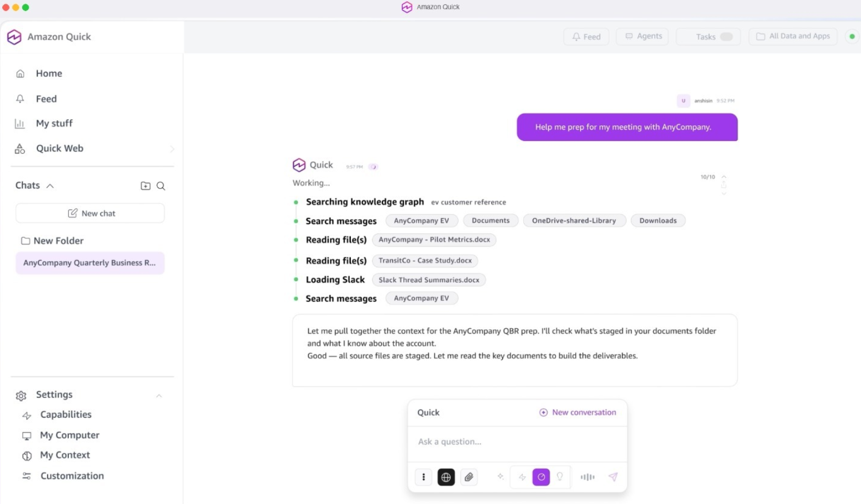Screen dimensions: 861x504
Task: Click the new folder icon beside Chats
Action: 145,186
